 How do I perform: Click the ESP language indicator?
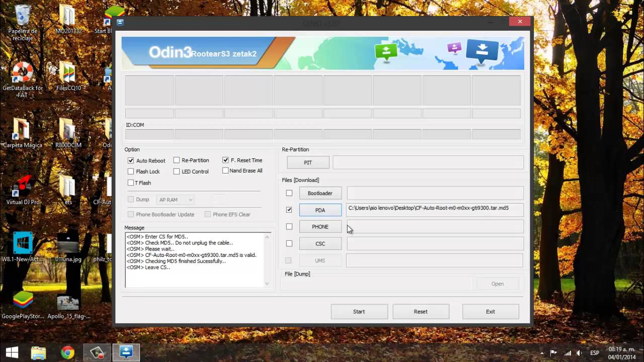594,352
